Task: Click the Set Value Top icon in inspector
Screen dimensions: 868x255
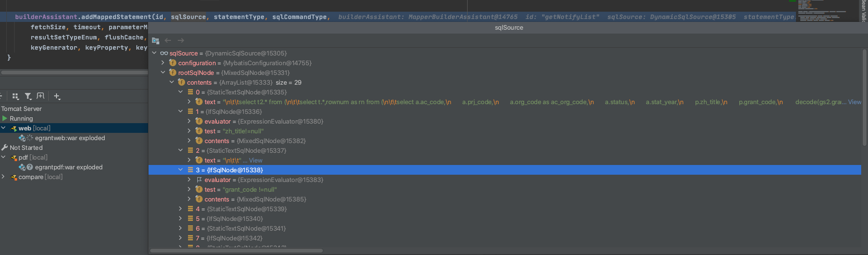Action: tap(155, 40)
